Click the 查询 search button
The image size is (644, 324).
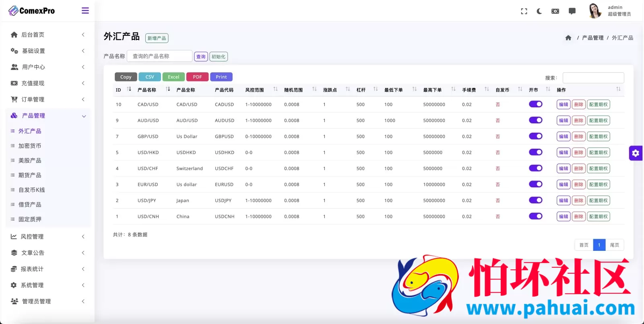click(201, 57)
